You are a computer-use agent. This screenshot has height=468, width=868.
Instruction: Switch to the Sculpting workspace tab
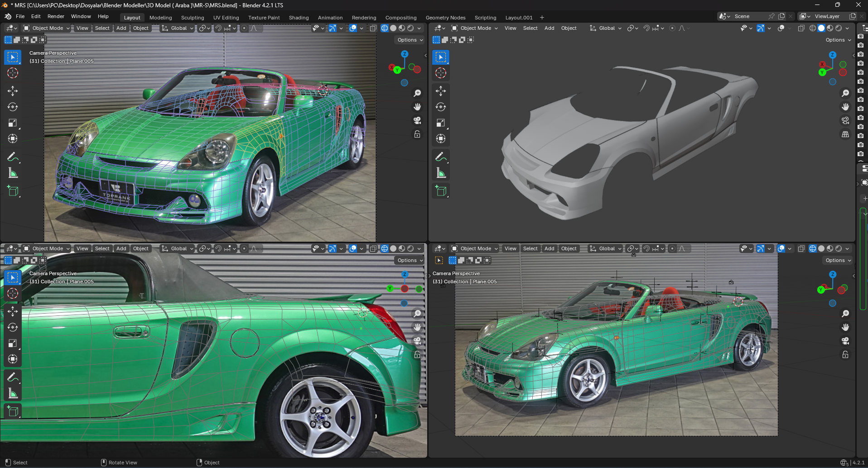[193, 18]
